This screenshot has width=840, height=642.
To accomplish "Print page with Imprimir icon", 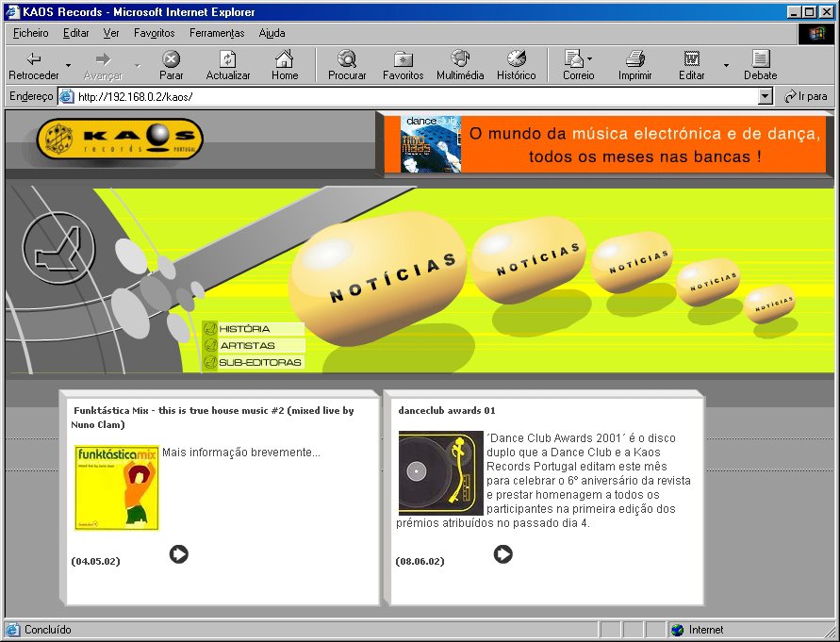I will pyautogui.click(x=634, y=58).
